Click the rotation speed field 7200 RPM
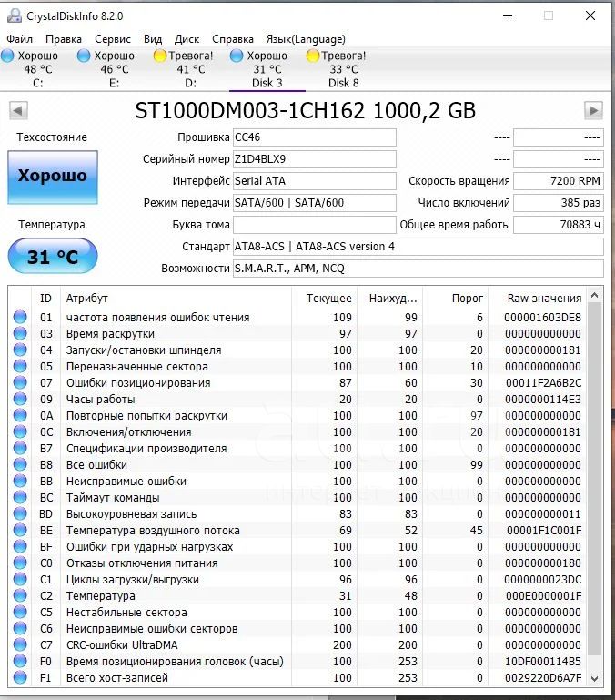The height and width of the screenshot is (700, 615). tap(559, 181)
